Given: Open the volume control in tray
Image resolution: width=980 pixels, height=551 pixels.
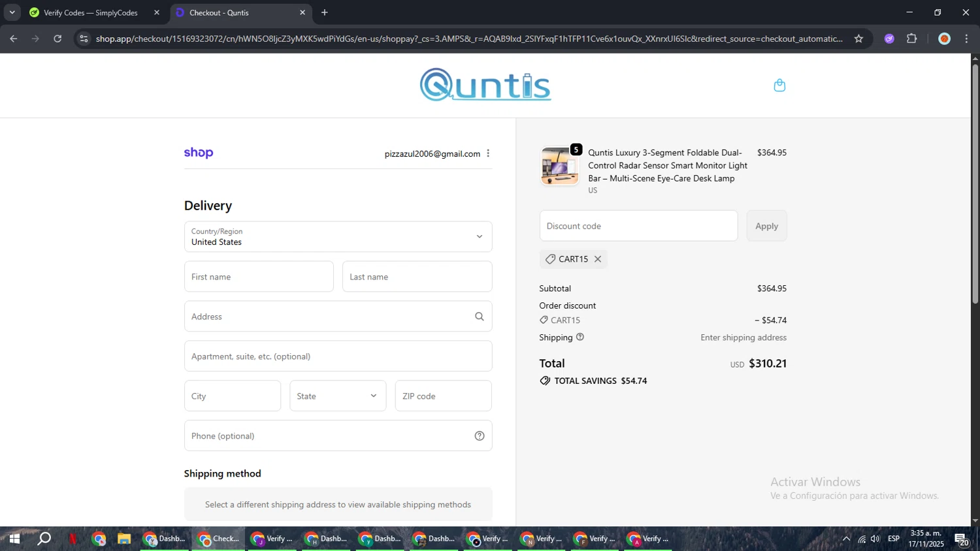Looking at the screenshot, I should point(875,539).
